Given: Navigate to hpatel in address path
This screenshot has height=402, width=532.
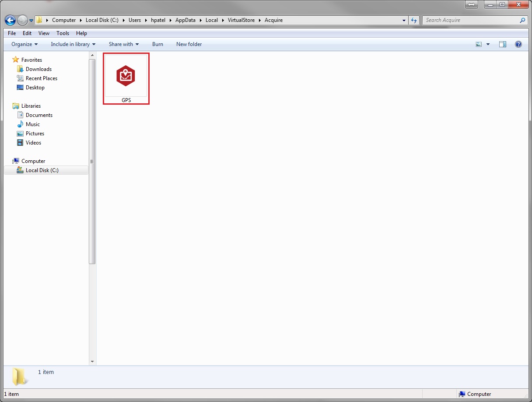Looking at the screenshot, I should (x=158, y=20).
